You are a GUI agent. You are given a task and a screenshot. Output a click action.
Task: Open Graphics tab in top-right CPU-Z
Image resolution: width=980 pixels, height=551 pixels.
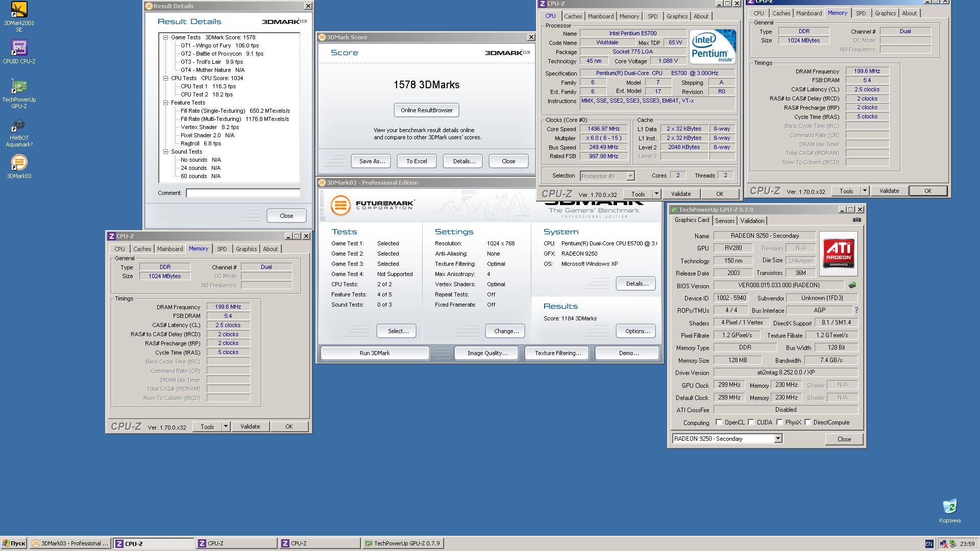pos(885,13)
